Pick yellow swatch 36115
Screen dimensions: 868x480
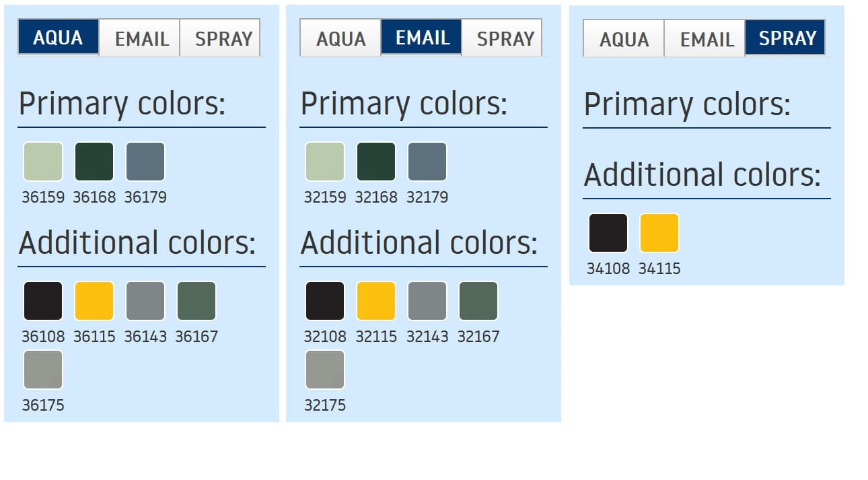point(94,301)
